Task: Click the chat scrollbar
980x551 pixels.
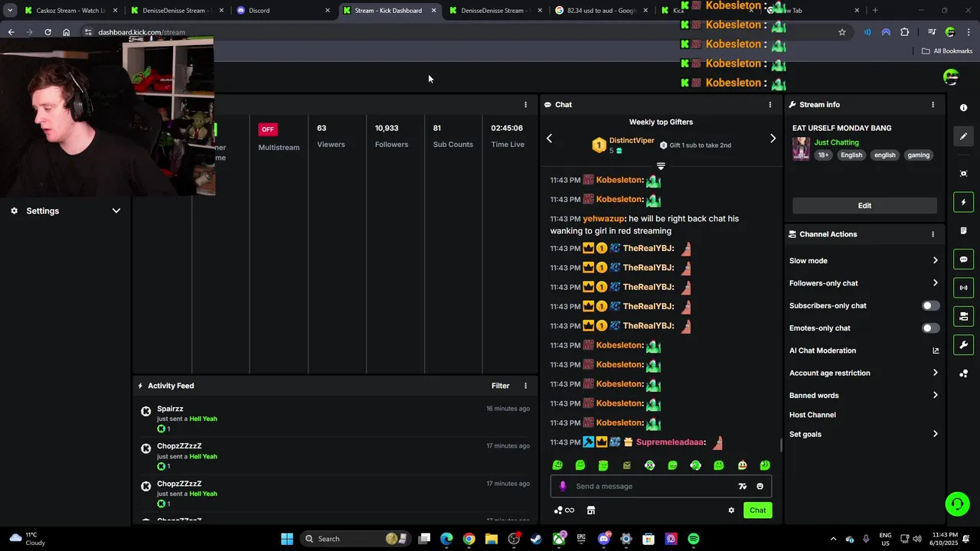Action: (x=781, y=445)
